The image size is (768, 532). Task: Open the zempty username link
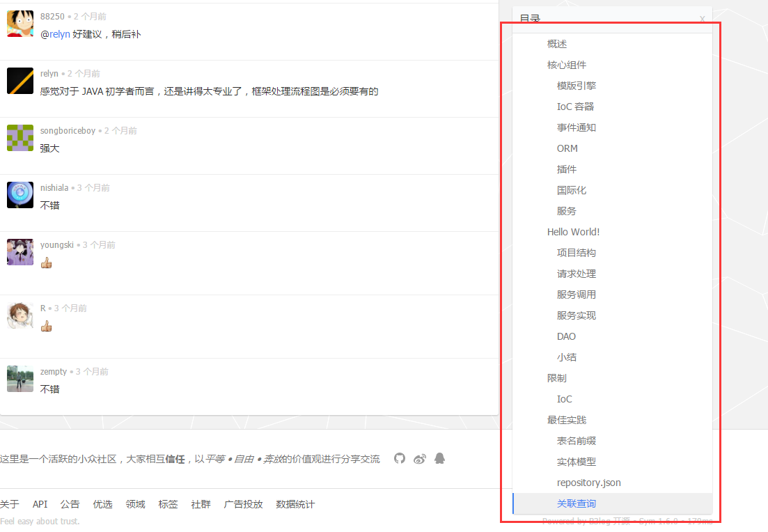54,372
